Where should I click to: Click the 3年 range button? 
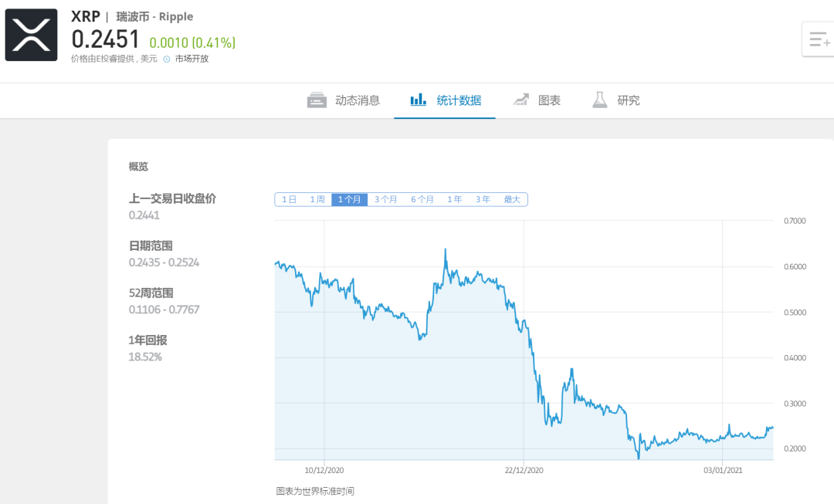click(x=483, y=198)
